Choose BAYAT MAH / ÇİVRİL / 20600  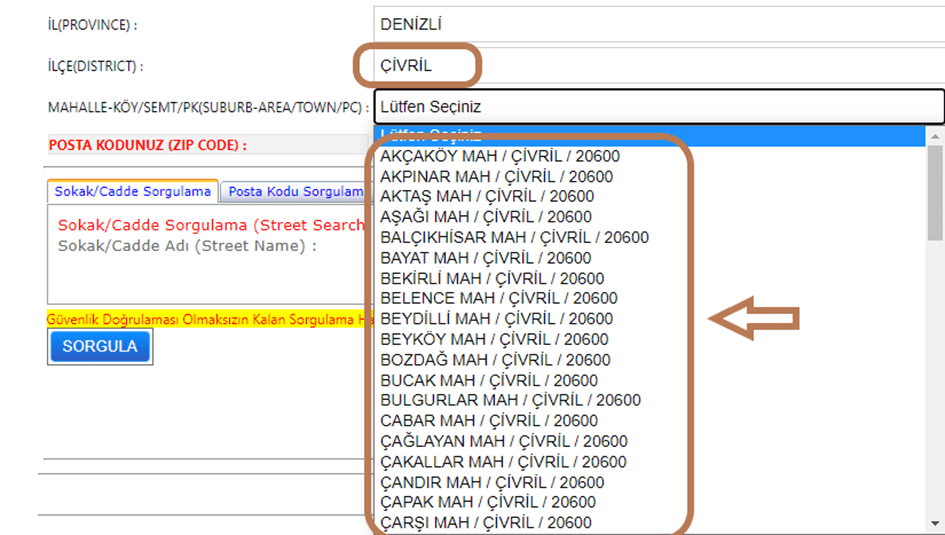[486, 258]
